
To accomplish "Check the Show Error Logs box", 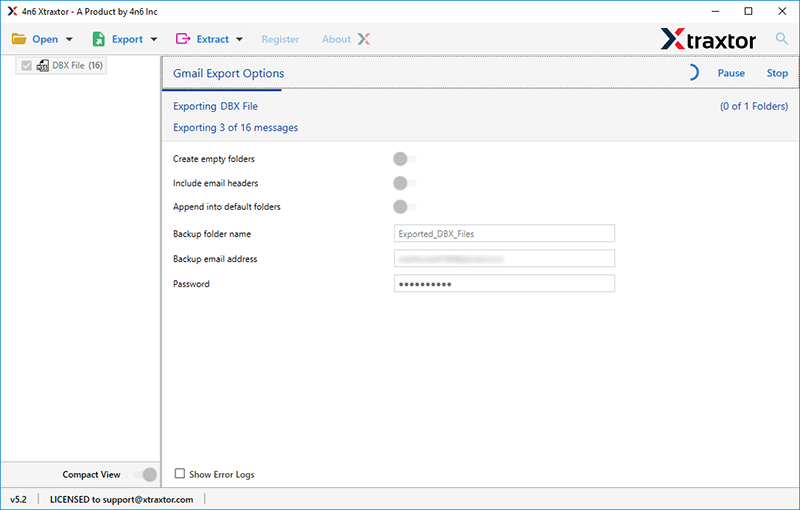I will (x=180, y=474).
